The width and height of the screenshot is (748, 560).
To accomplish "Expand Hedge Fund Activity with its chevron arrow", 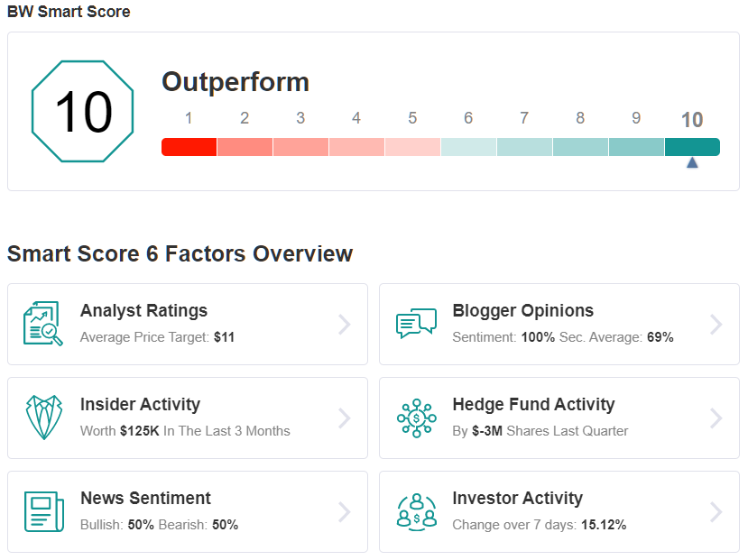I will point(716,418).
